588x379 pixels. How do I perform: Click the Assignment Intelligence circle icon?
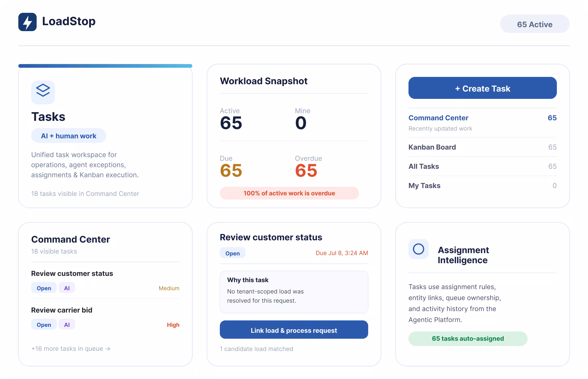(418, 249)
